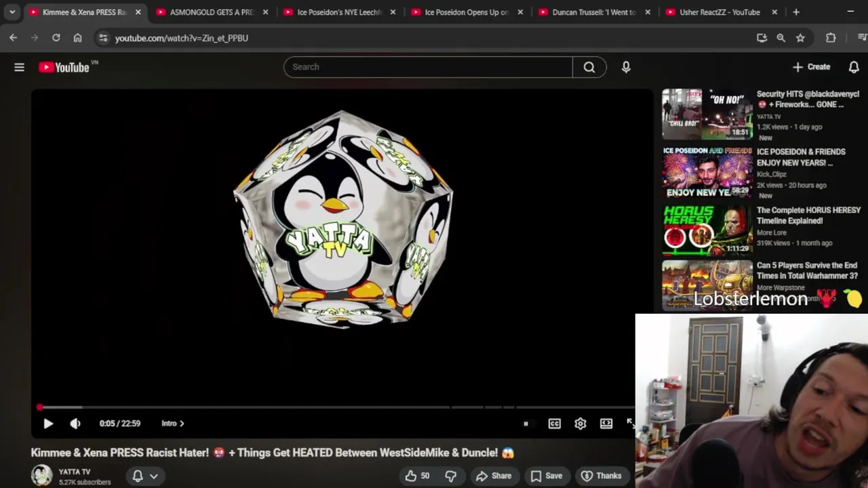868x488 pixels.
Task: Open tab search dropdown arrow
Action: (x=12, y=12)
